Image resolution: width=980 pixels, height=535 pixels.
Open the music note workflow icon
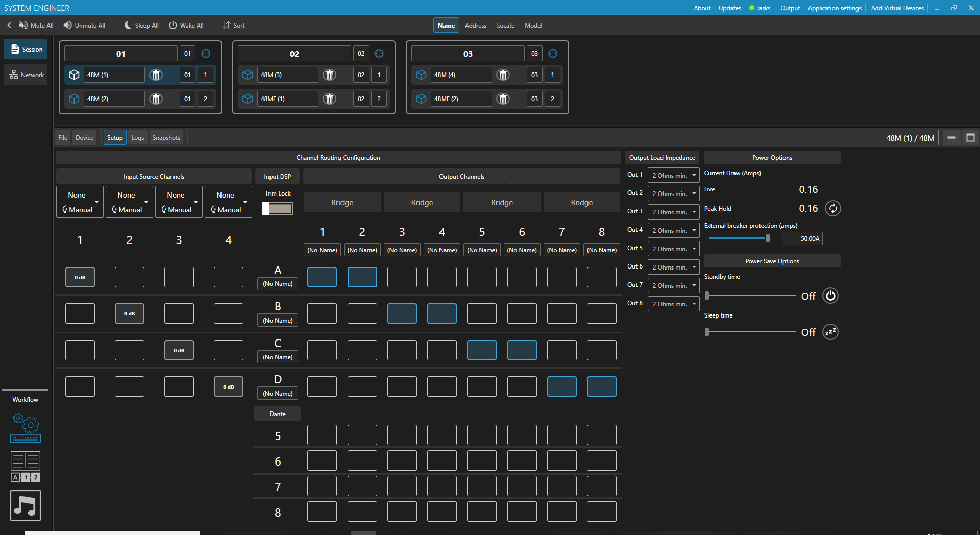26,505
